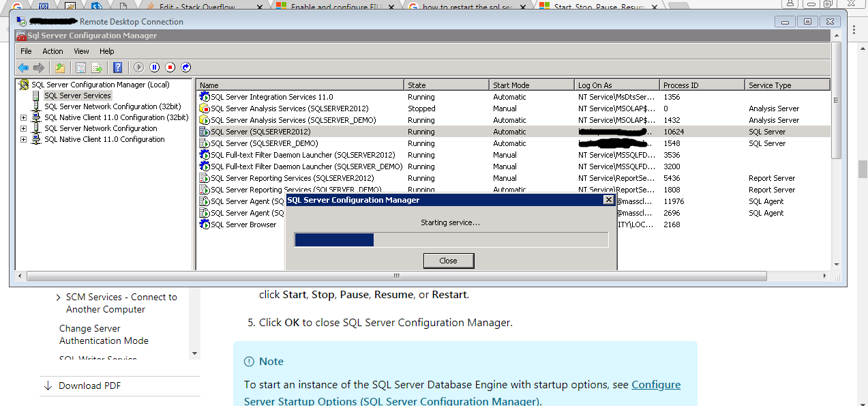Click the Process ID cell 11976
The image size is (868, 406).
674,201
